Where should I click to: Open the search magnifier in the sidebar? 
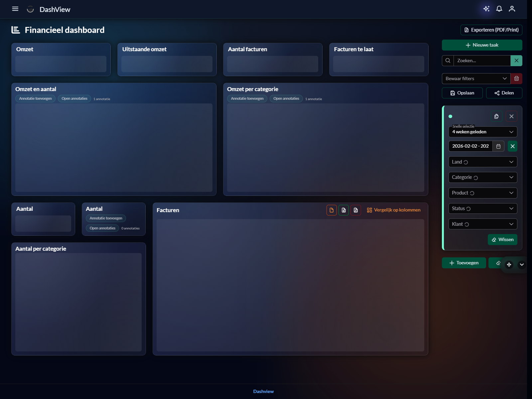click(448, 61)
